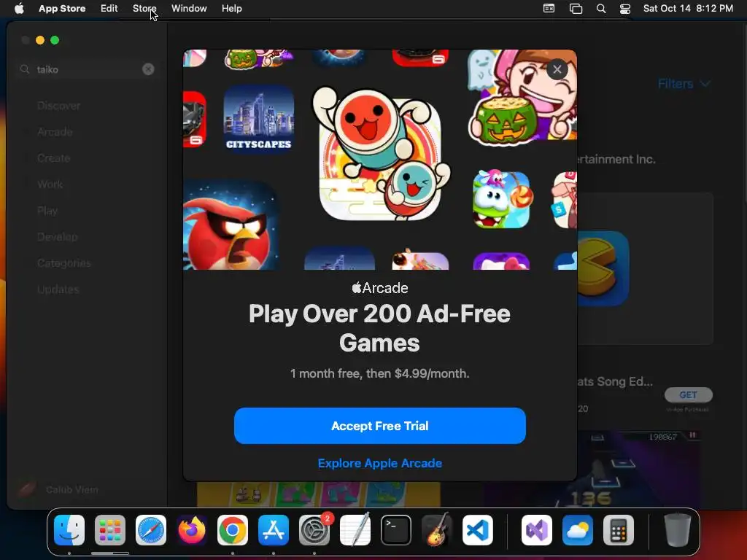The width and height of the screenshot is (747, 560).
Task: Click the Taiko drum game icon
Action: tap(381, 153)
